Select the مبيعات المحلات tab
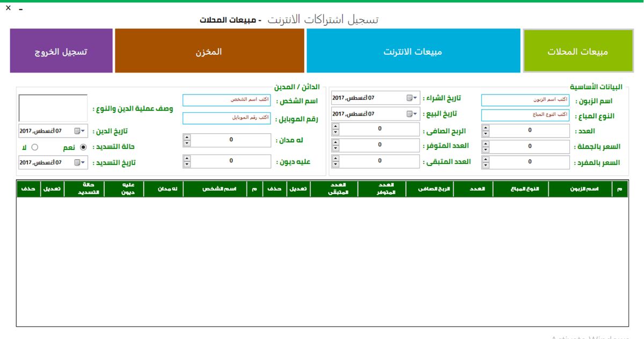Image resolution: width=644 pixels, height=339 pixels. 579,51
